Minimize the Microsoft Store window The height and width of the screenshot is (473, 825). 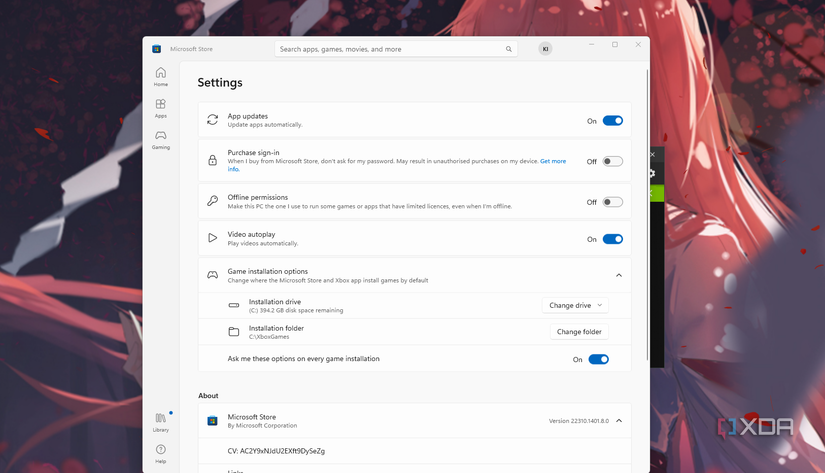point(591,45)
